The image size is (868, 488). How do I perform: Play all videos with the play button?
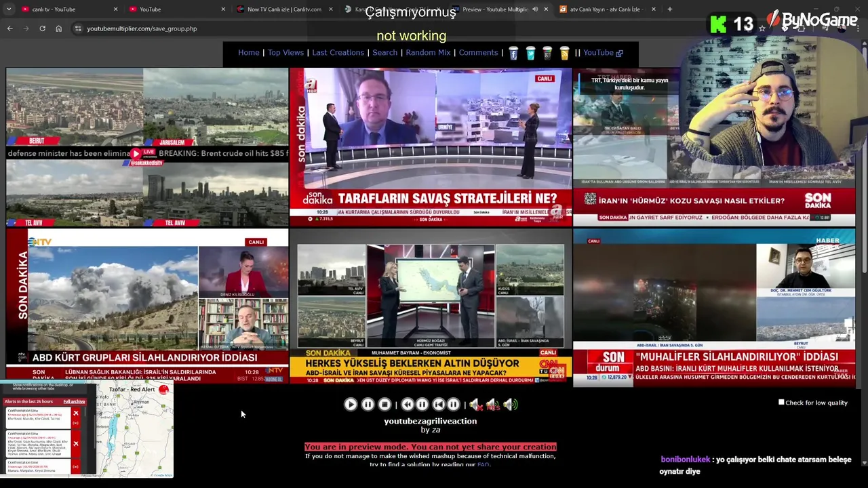point(350,405)
